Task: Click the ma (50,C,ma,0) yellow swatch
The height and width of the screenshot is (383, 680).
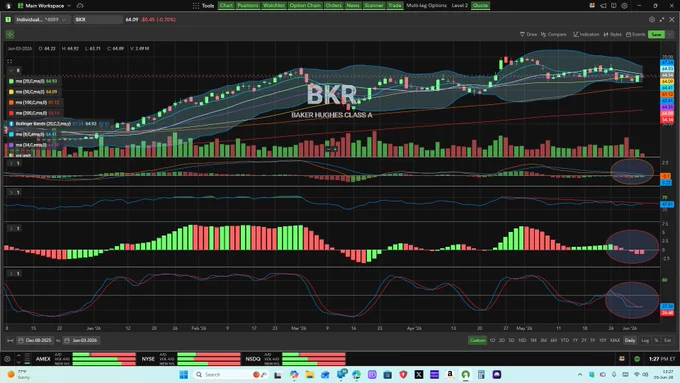Action: point(11,92)
